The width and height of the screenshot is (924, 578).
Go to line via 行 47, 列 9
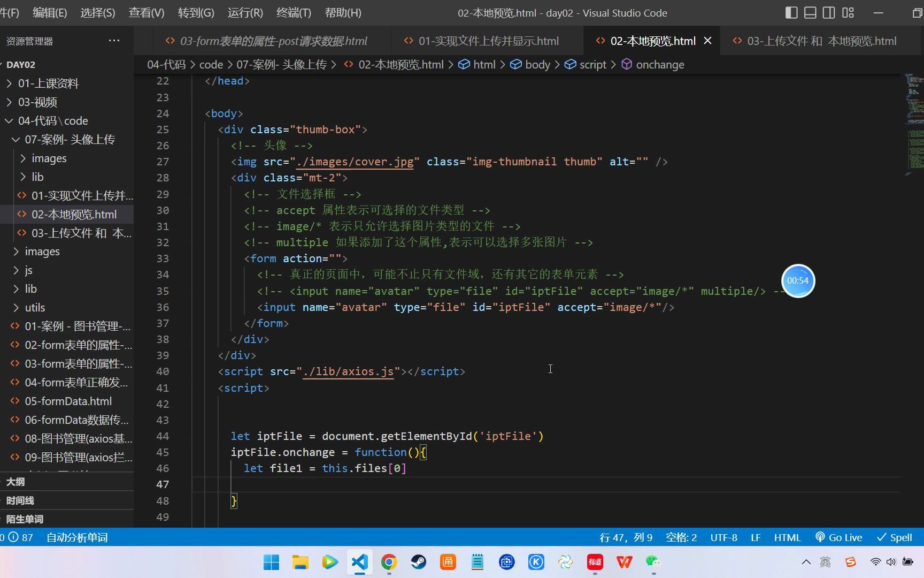click(x=626, y=537)
